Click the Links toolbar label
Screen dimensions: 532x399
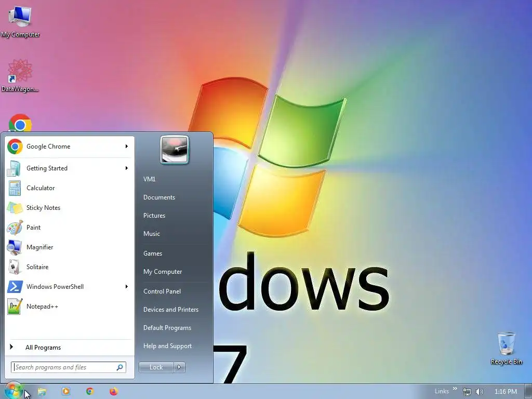point(442,391)
